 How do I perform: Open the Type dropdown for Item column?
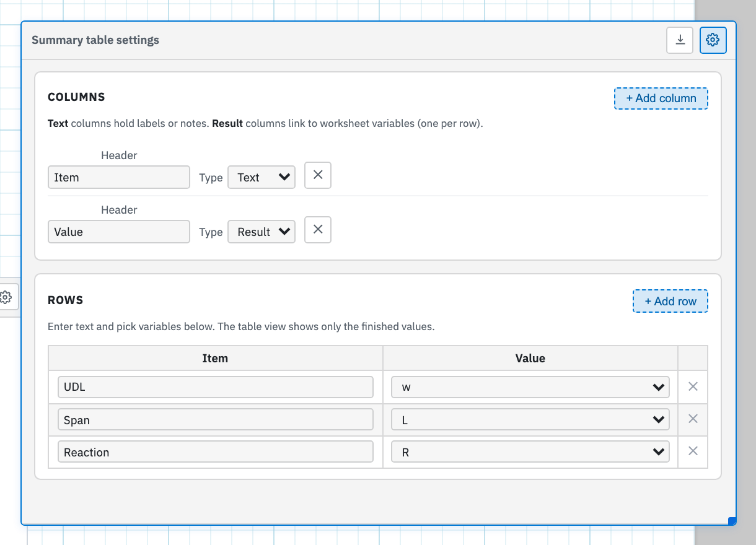262,177
